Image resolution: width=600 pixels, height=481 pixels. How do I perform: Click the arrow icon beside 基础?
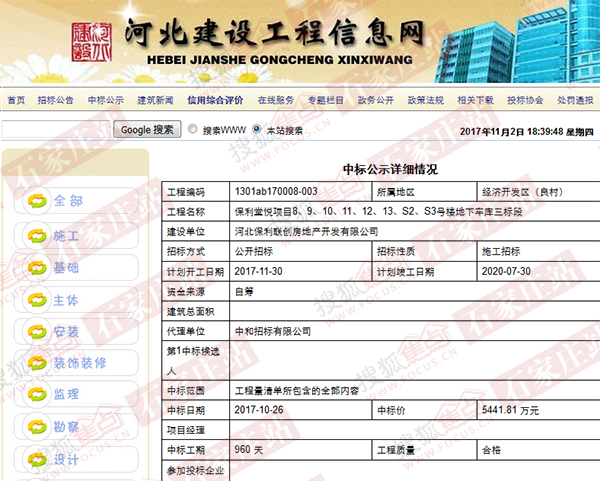pos(37,267)
